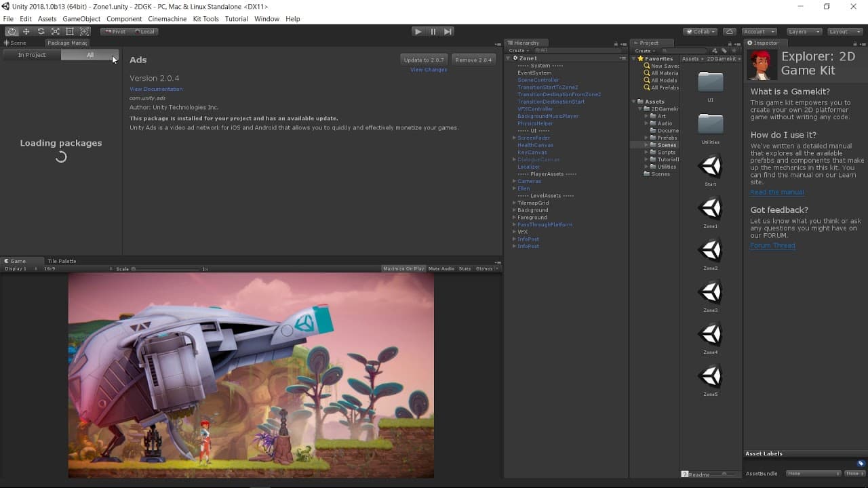Switch to the Tile Palette tab

tap(62, 261)
